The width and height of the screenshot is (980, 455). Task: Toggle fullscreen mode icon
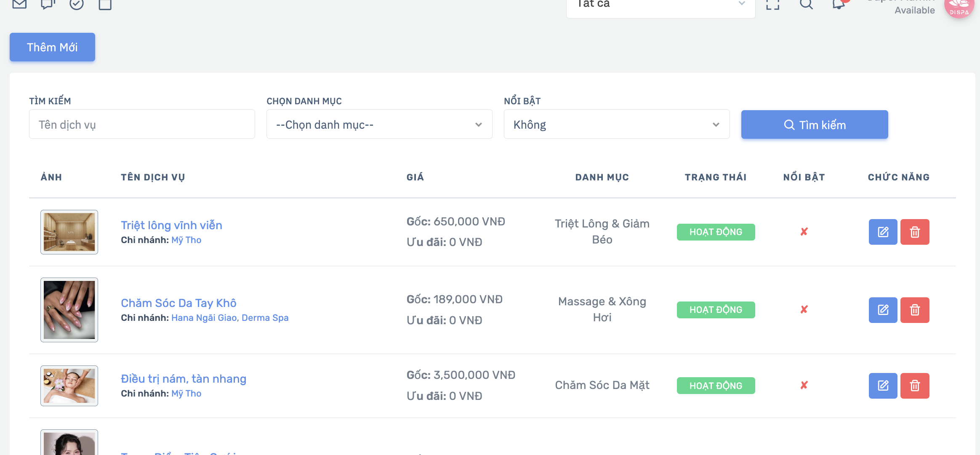tap(772, 4)
